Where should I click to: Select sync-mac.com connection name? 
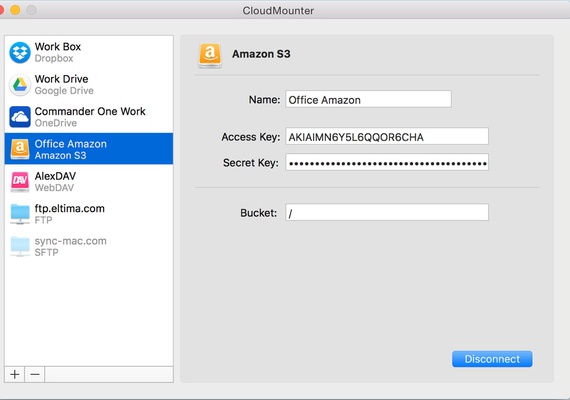tap(71, 241)
